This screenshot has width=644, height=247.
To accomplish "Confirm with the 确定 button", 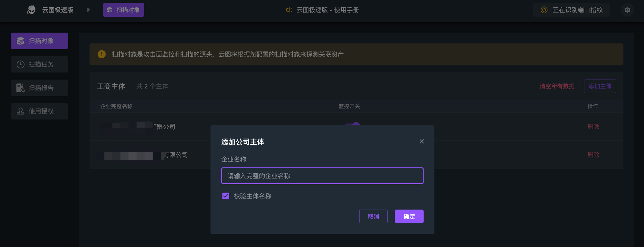I will (x=409, y=216).
